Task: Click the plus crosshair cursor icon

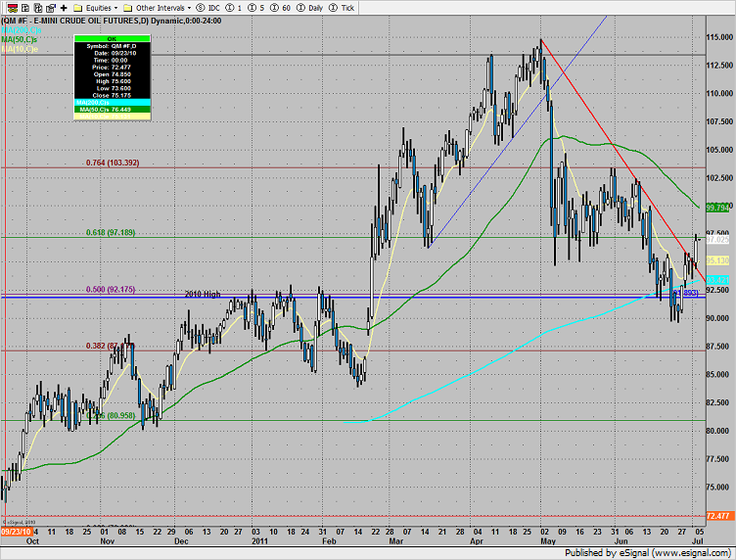Action: (x=64, y=8)
